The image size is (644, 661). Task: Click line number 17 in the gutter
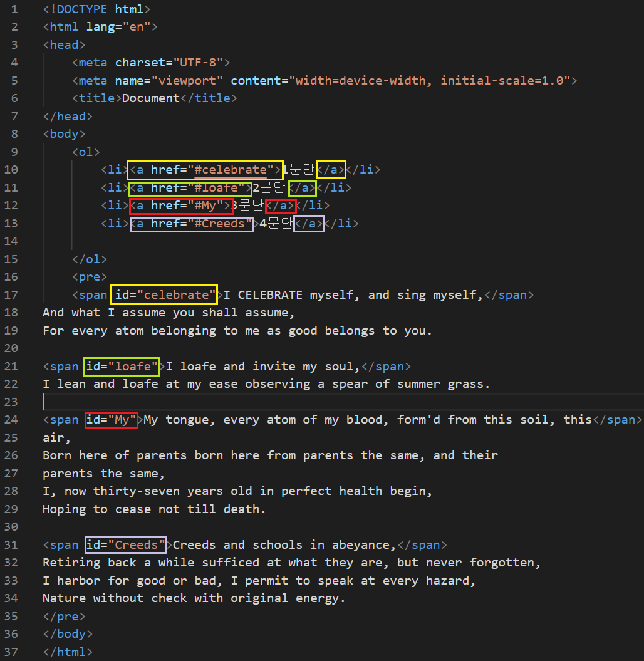11,295
